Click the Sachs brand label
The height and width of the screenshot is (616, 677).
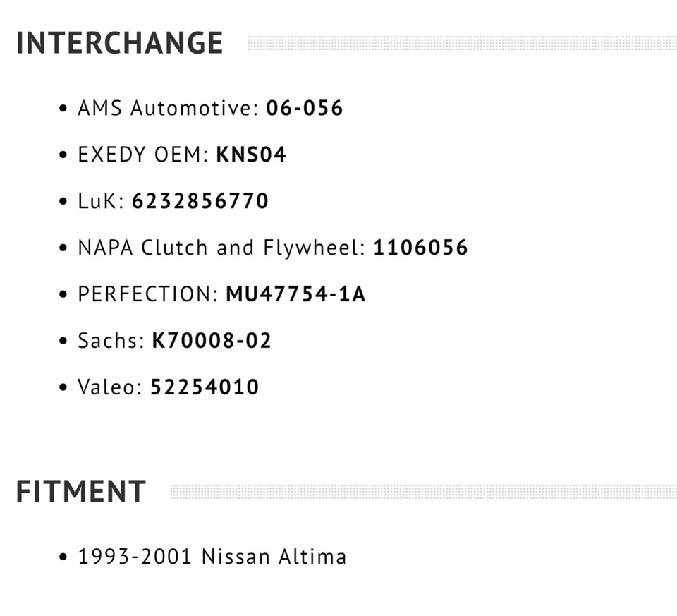111,341
